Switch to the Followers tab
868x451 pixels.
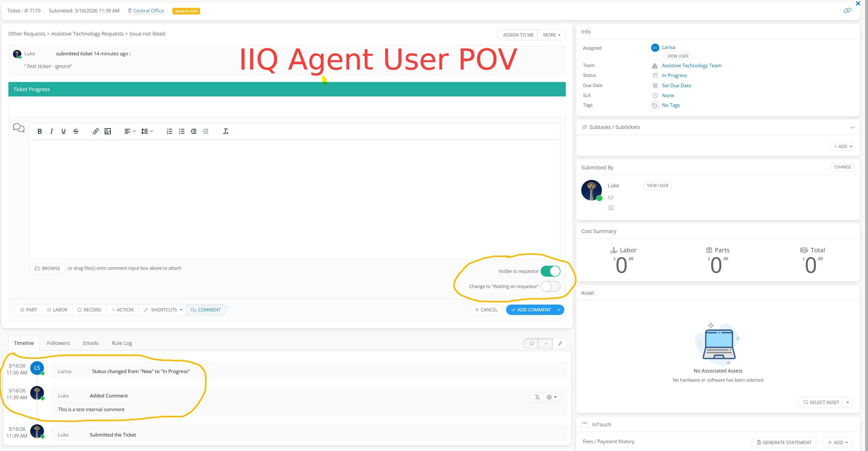[58, 343]
